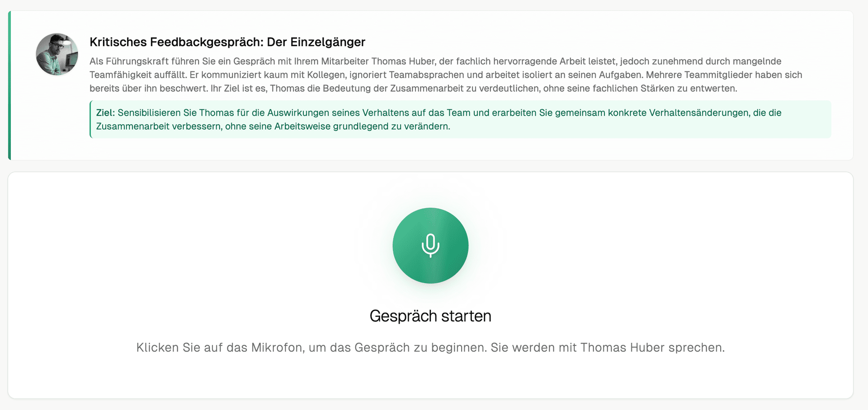Click 'Teamfähigkeit auffällt' in the description
Screen dimensions: 868x410
click(137, 75)
